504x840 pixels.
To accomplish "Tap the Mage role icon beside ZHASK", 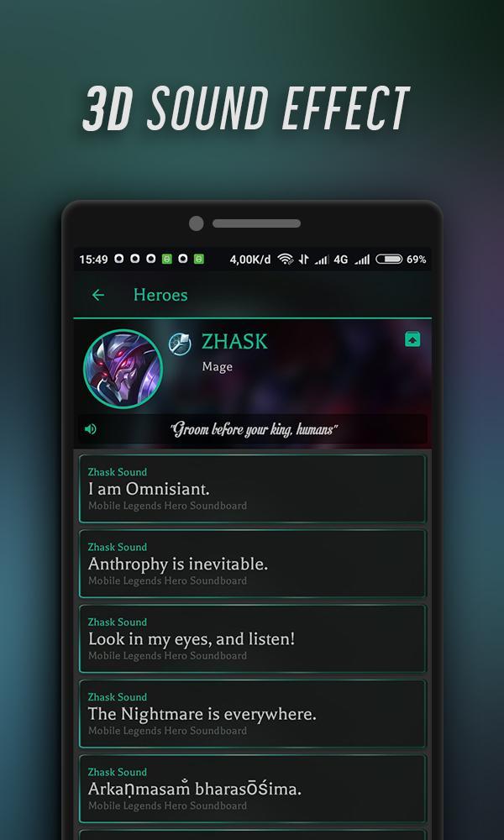I will (x=180, y=344).
